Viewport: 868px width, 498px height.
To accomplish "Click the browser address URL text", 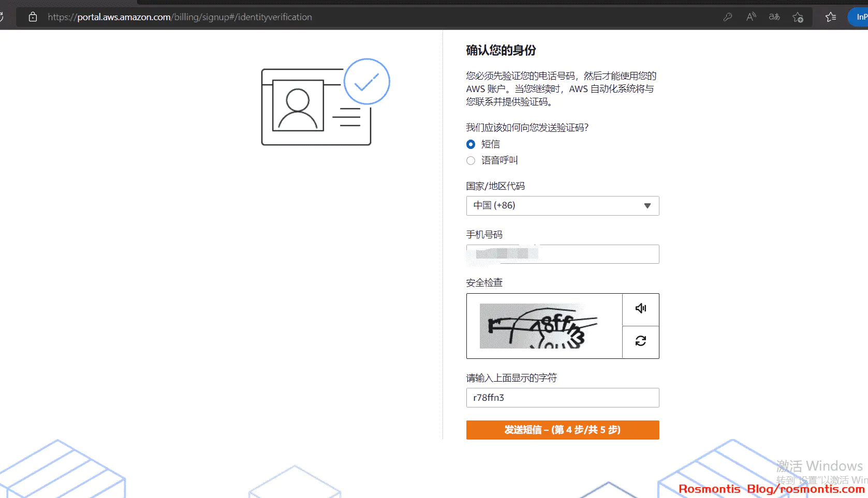I will coord(180,17).
